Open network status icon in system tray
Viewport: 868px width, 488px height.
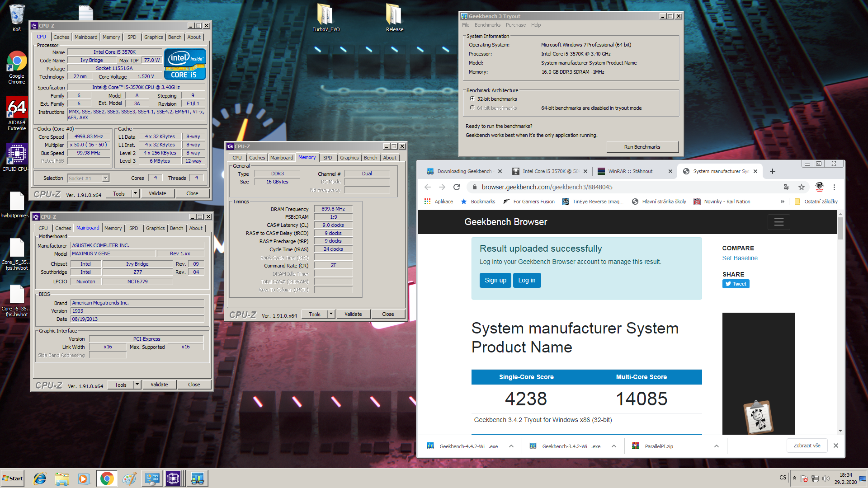815,479
